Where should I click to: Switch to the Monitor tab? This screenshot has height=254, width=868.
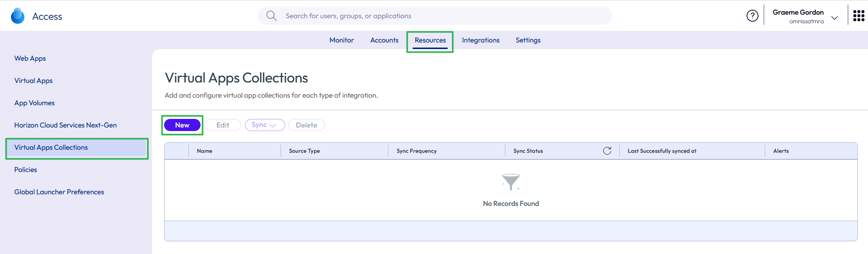(x=341, y=40)
